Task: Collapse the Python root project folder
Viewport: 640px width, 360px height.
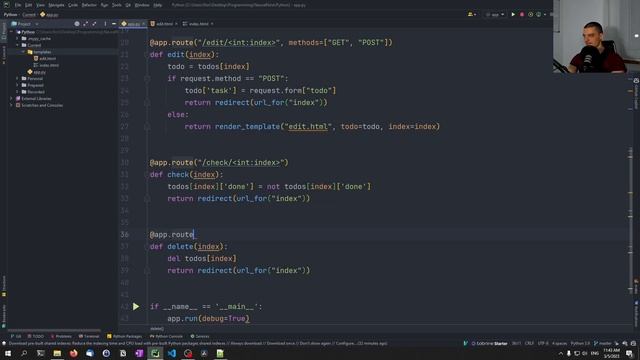Action: (x=11, y=32)
